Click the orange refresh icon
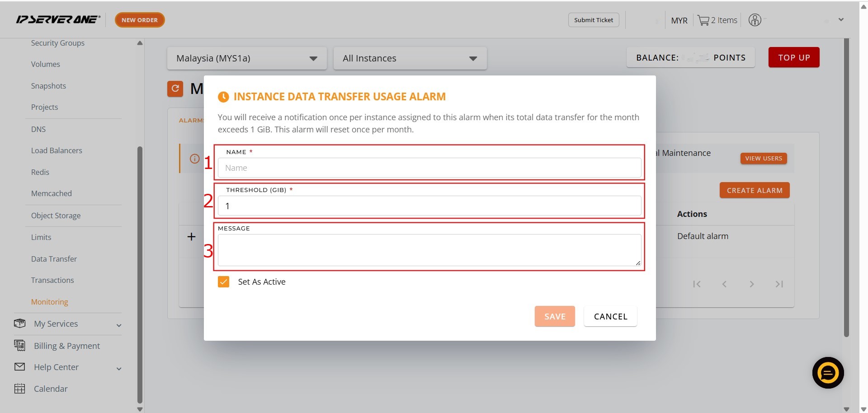868x413 pixels. (175, 89)
